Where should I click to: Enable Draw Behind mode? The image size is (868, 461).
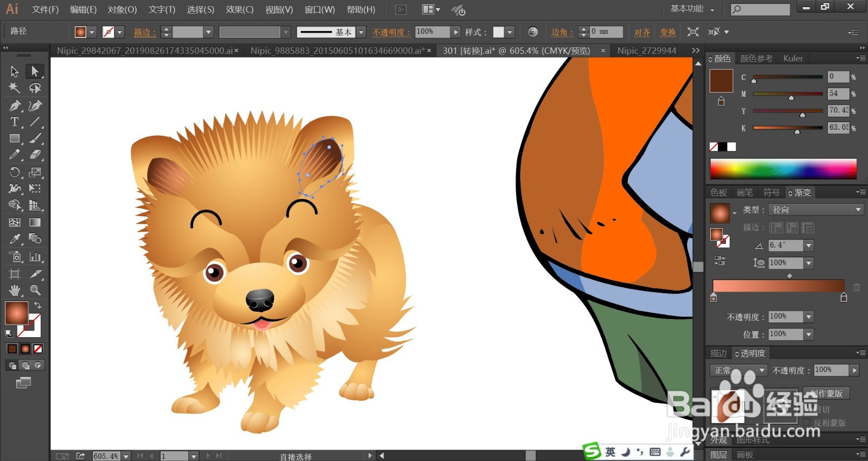25,365
